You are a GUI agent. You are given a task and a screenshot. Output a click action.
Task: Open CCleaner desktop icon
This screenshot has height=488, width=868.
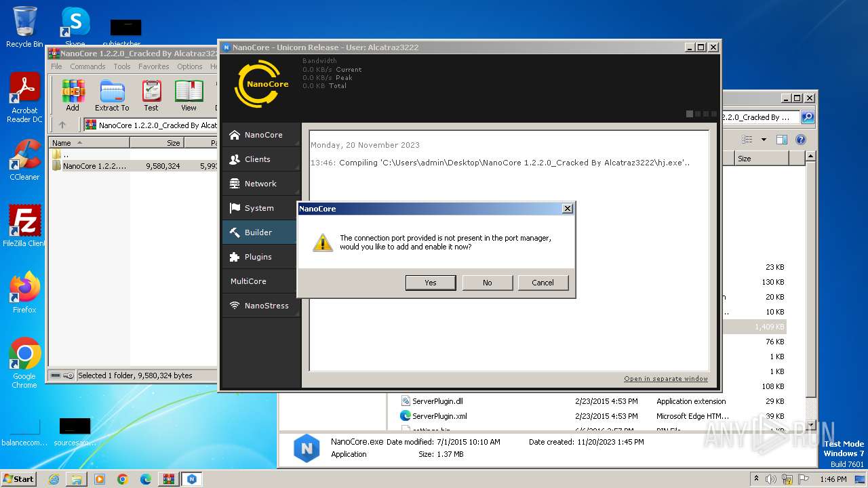pyautogui.click(x=24, y=160)
